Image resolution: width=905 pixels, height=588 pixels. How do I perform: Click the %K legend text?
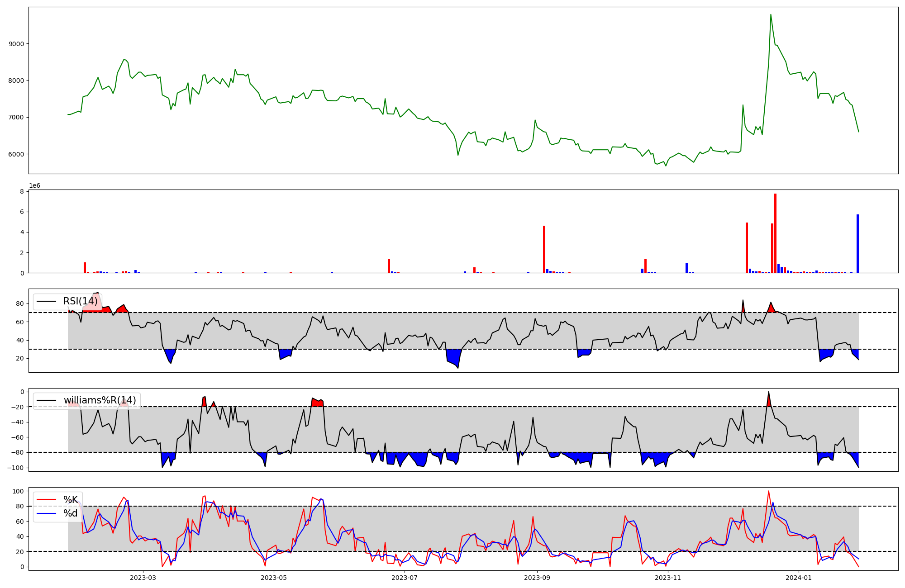[x=71, y=500]
